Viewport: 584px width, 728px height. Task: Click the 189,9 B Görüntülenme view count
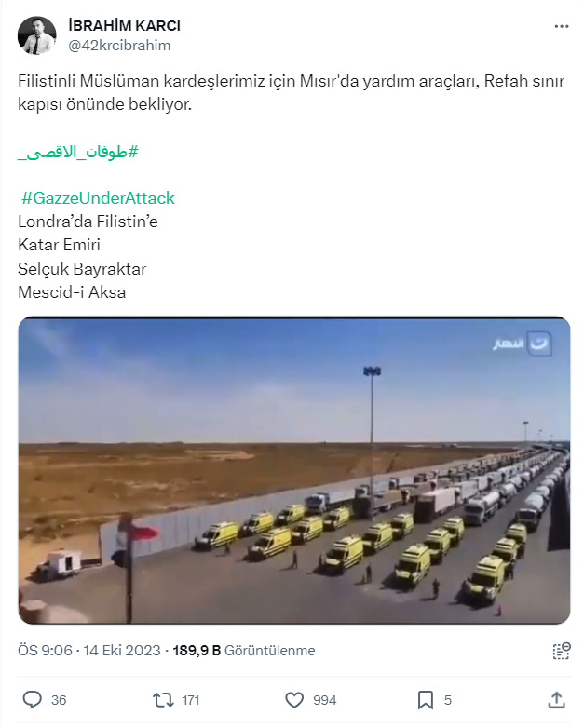click(244, 651)
